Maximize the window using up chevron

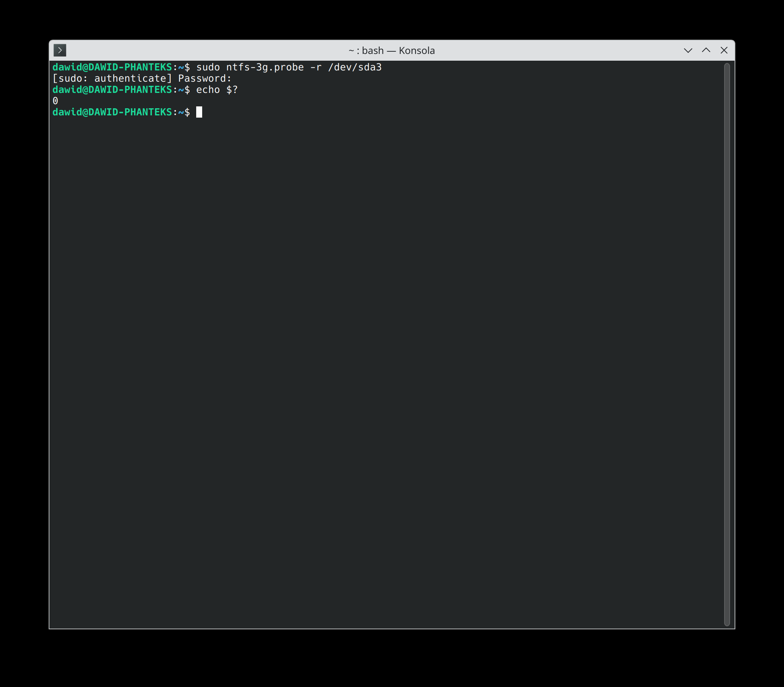706,50
